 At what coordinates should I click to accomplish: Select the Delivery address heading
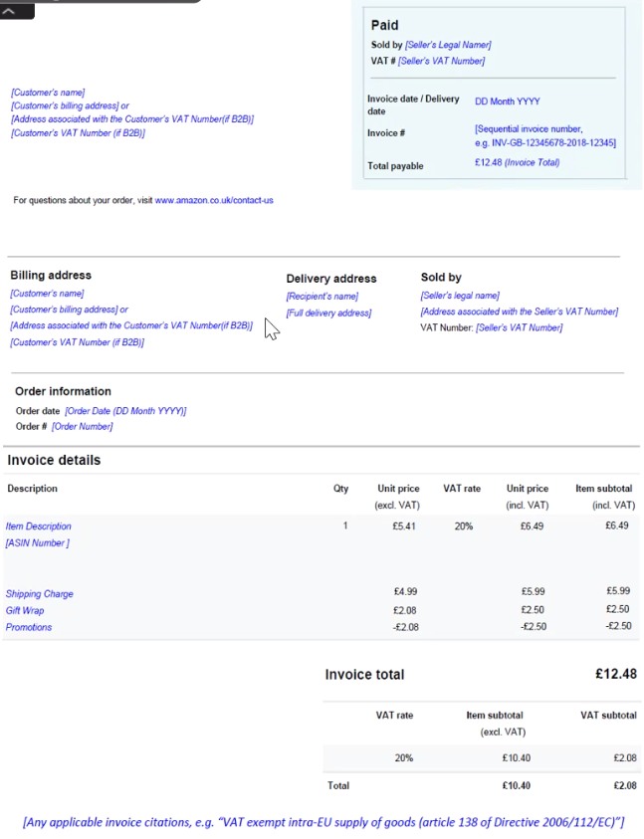tap(330, 279)
